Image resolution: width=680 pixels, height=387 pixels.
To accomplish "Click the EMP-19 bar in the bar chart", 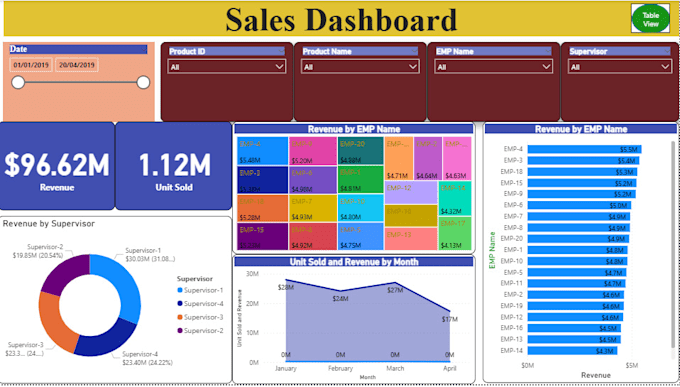I will tap(575, 306).
